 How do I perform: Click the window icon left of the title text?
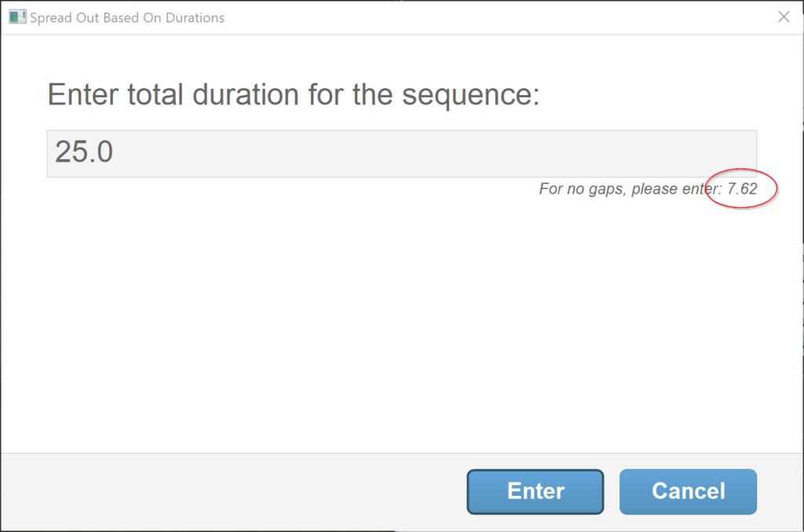pyautogui.click(x=16, y=16)
